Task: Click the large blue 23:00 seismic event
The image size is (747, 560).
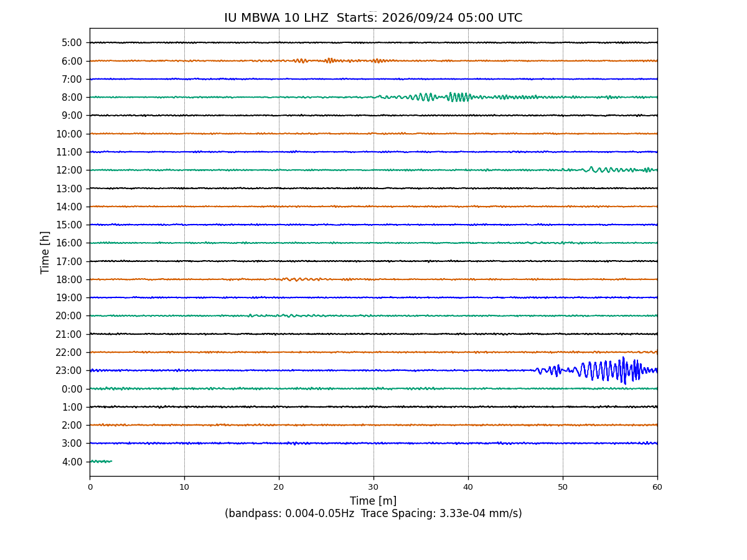Action: (596, 370)
